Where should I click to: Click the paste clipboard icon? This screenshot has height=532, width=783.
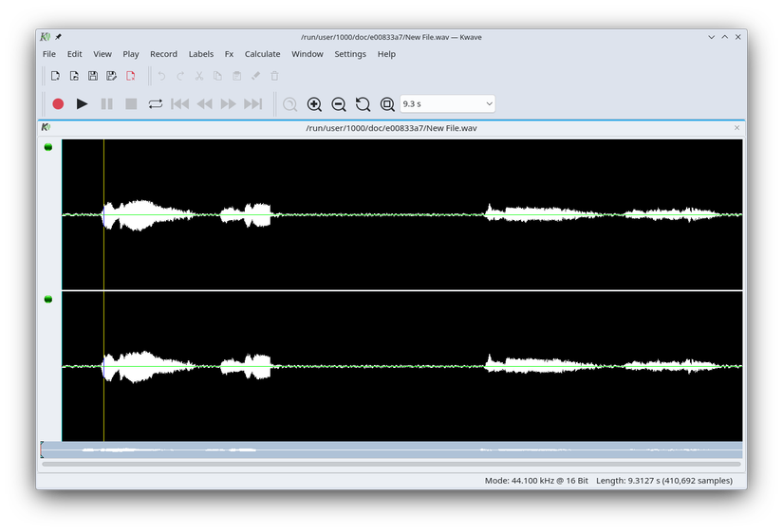coord(236,76)
